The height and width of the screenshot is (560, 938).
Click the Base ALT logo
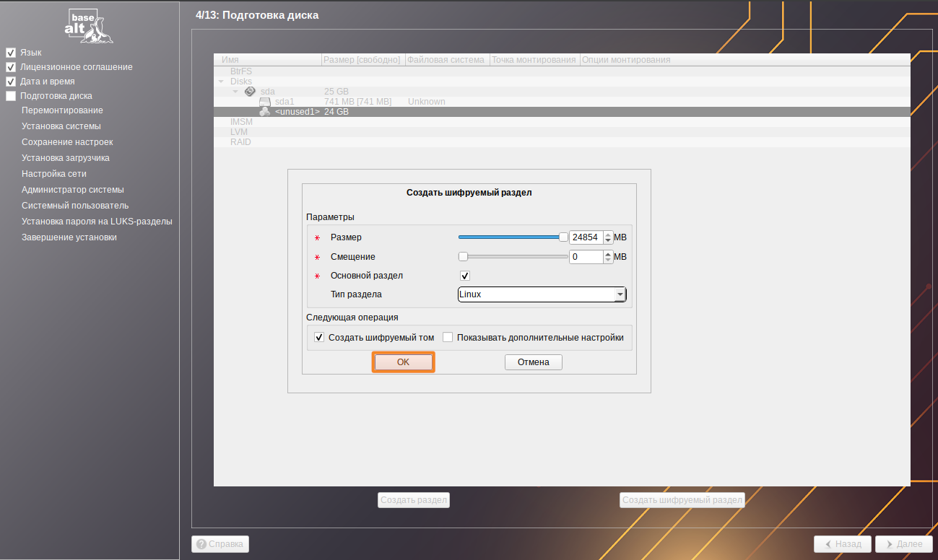coord(90,25)
